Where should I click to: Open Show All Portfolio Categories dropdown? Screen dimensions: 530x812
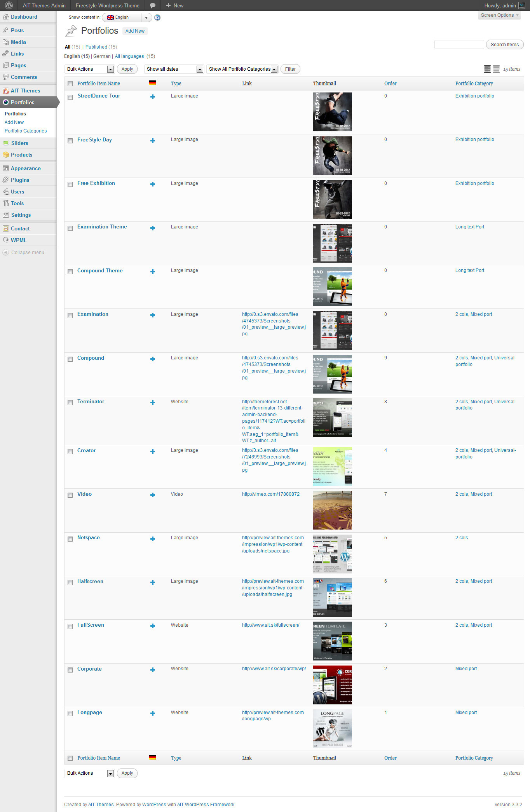(x=242, y=69)
